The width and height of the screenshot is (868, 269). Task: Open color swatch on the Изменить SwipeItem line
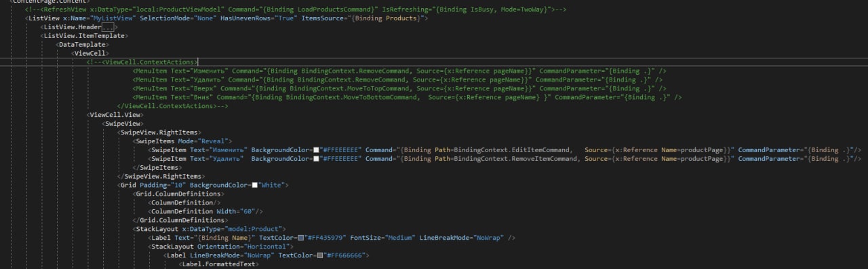coord(316,149)
